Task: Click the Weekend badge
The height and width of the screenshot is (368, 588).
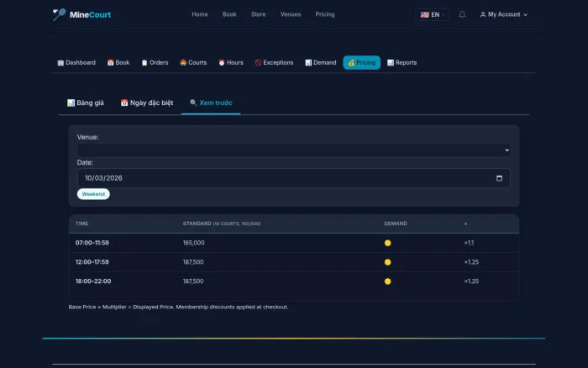Action: pos(93,194)
